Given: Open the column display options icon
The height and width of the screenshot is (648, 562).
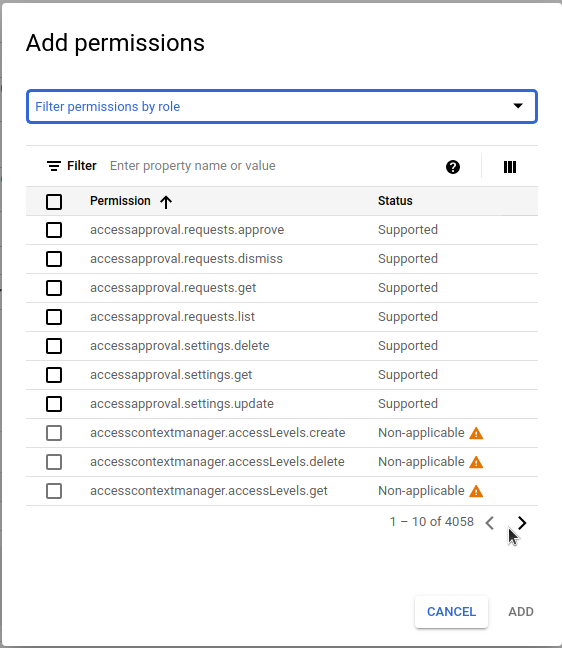Looking at the screenshot, I should [510, 167].
